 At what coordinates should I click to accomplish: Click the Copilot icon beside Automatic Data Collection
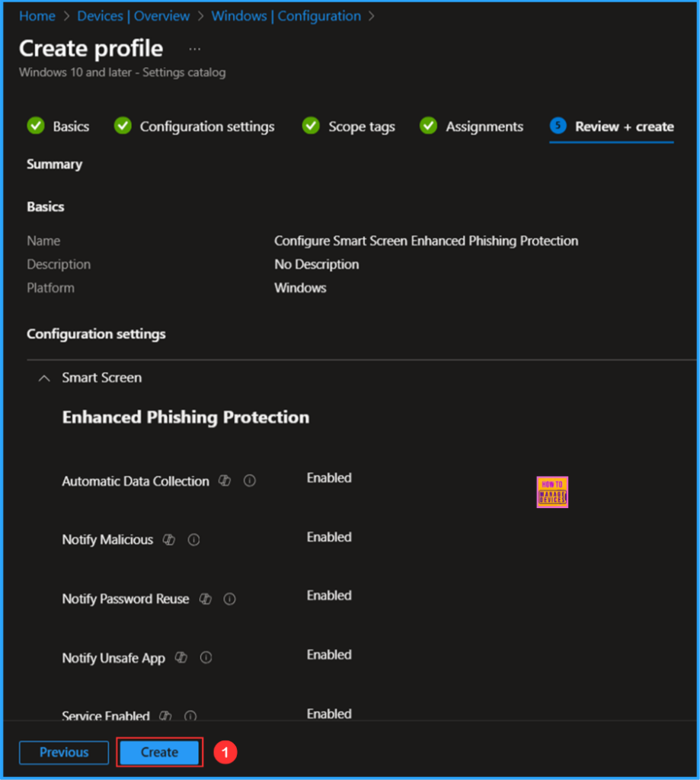(225, 481)
